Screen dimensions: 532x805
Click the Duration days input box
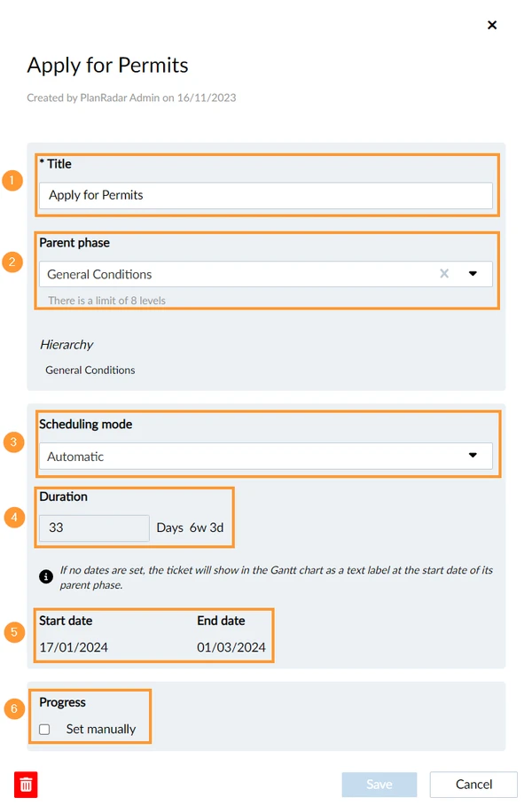95,528
